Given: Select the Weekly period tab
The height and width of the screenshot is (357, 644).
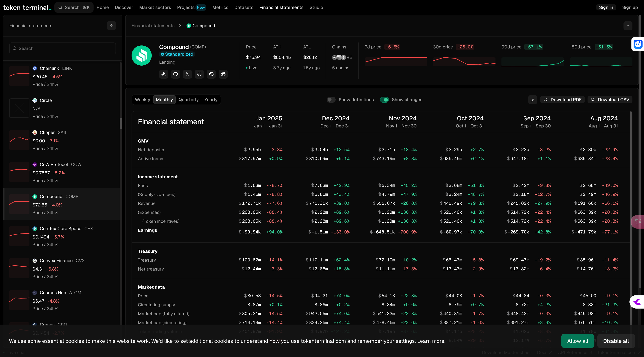Looking at the screenshot, I should pyautogui.click(x=143, y=100).
